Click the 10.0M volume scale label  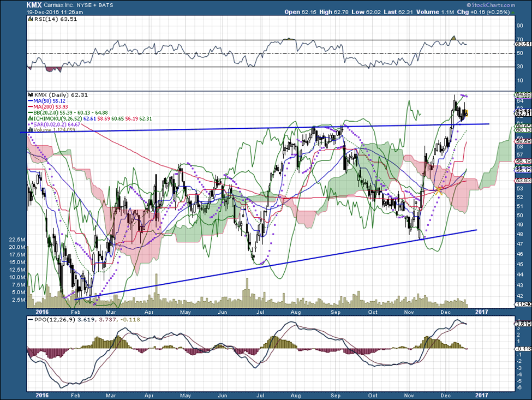(17, 277)
